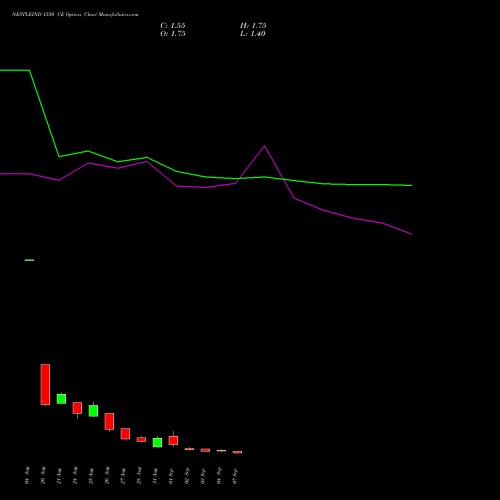Click the '31 Aug' date axis label
The image size is (500, 500).
click(x=155, y=475)
